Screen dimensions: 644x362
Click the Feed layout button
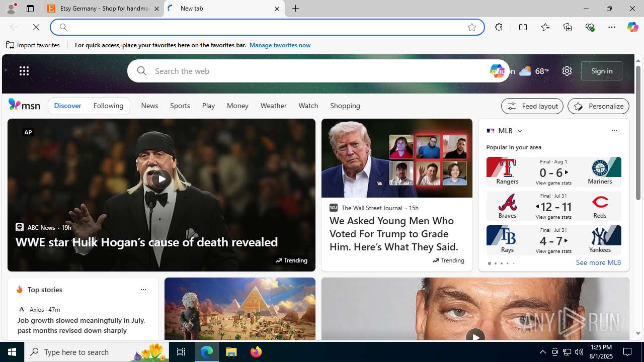click(x=532, y=106)
